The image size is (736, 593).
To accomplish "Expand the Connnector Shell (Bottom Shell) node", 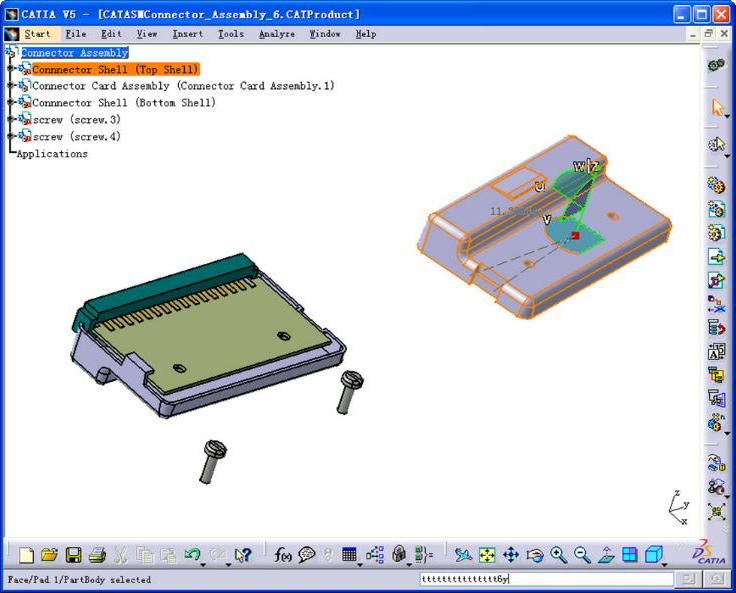I will tap(9, 102).
